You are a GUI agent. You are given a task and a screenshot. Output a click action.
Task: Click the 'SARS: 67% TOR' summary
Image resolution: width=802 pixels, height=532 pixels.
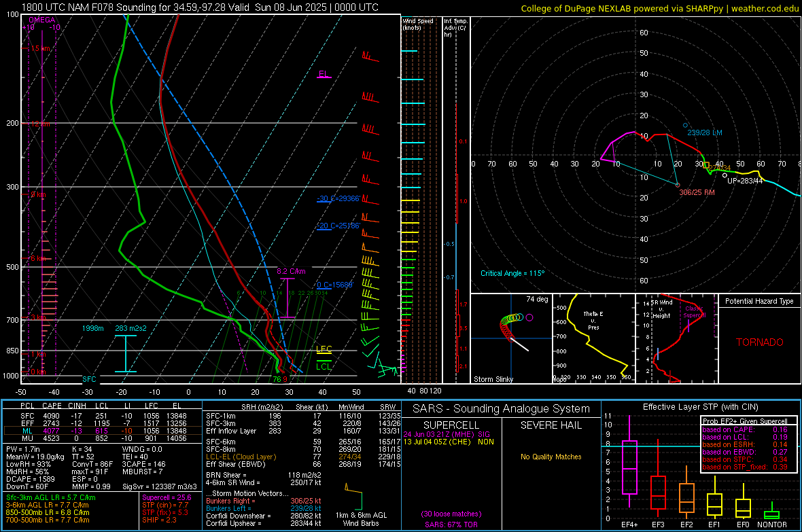coord(451,525)
